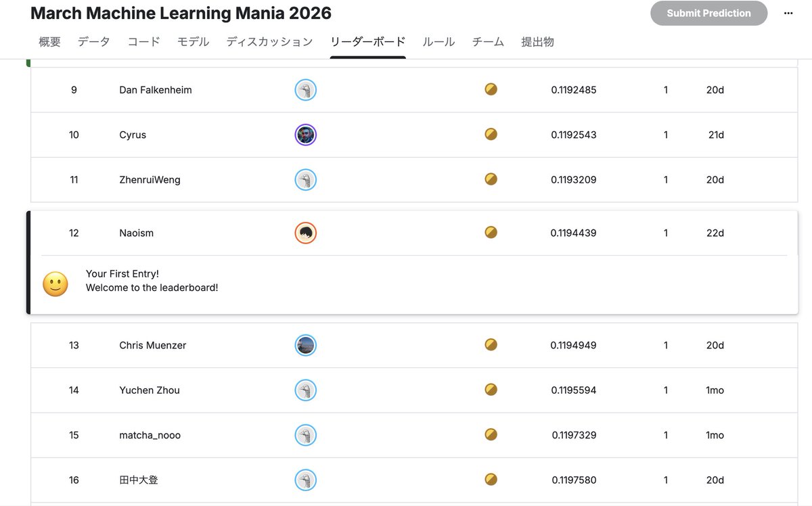
Task: Switch to the データ tab
Action: tap(94, 42)
